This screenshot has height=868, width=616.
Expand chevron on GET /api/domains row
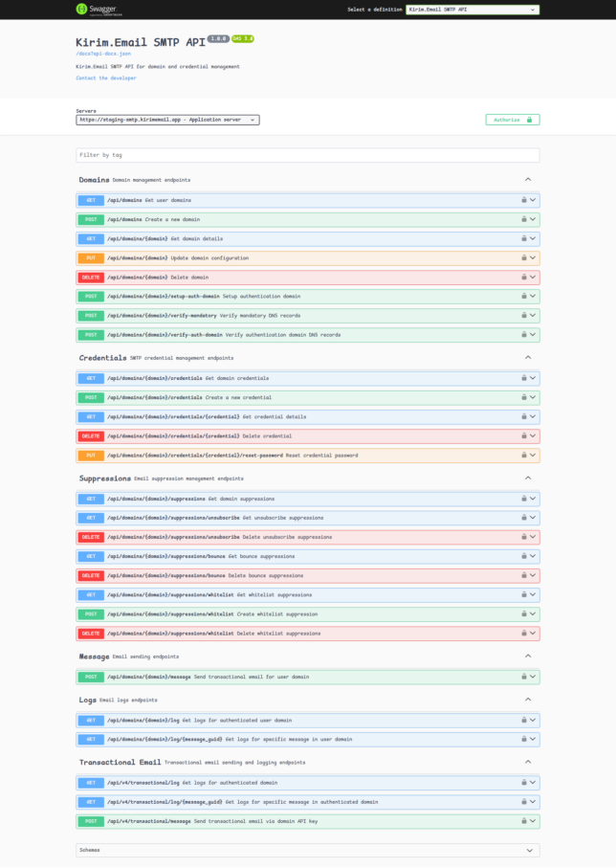point(533,200)
